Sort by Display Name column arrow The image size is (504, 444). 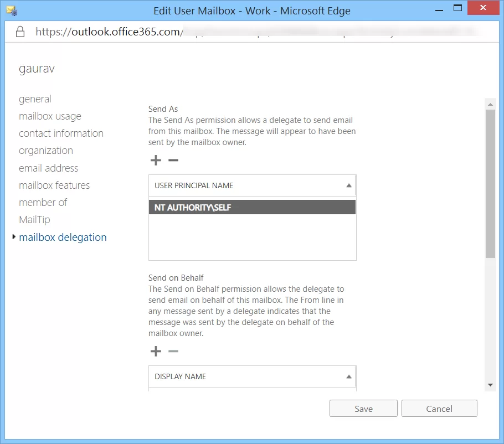[x=348, y=376]
